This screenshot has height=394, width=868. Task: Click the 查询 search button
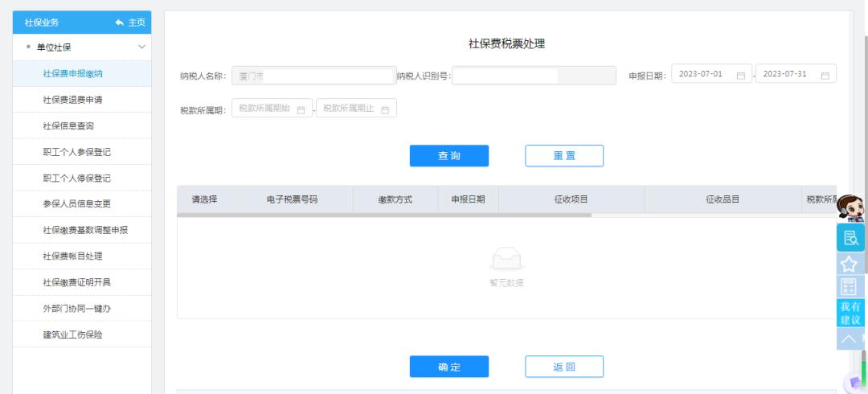click(x=449, y=156)
